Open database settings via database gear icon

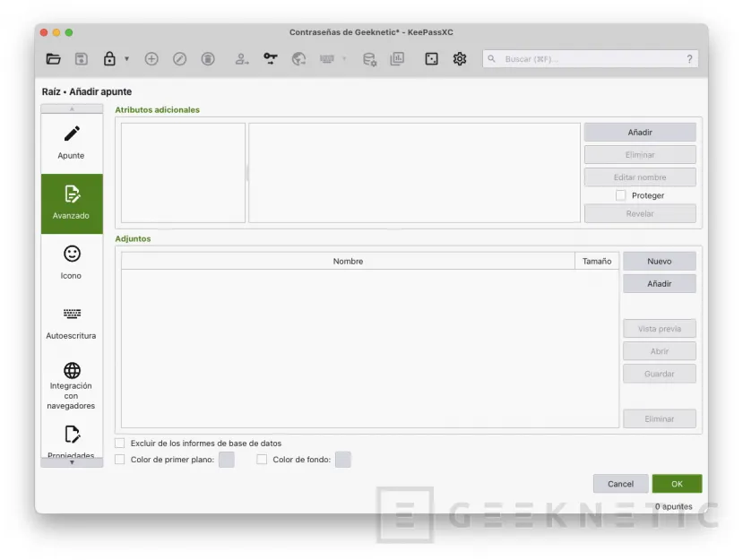coord(368,59)
